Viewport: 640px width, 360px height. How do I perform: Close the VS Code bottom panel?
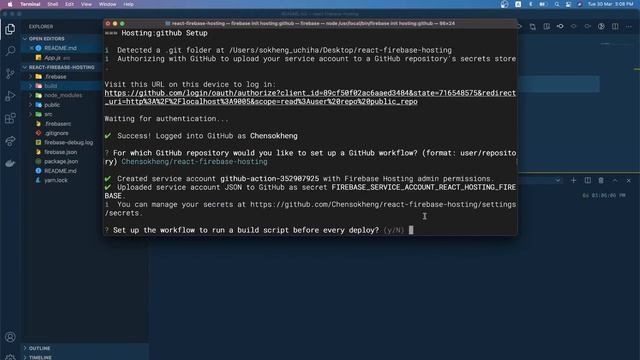(x=629, y=180)
